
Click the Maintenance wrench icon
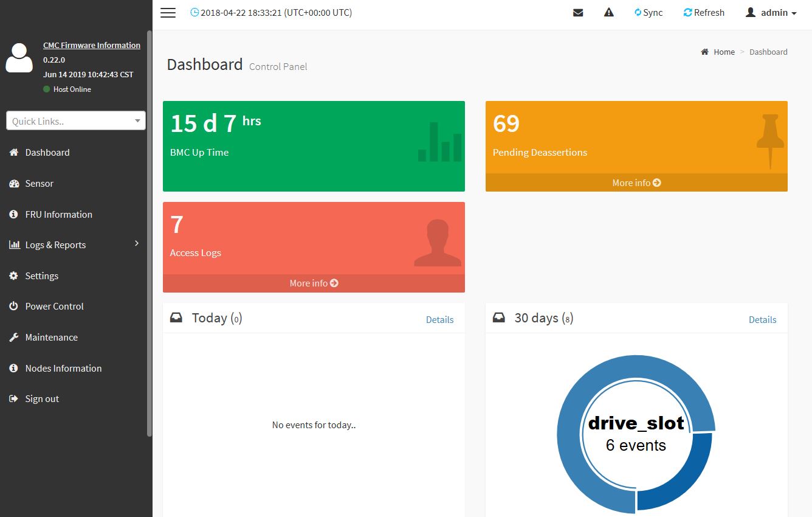click(13, 338)
